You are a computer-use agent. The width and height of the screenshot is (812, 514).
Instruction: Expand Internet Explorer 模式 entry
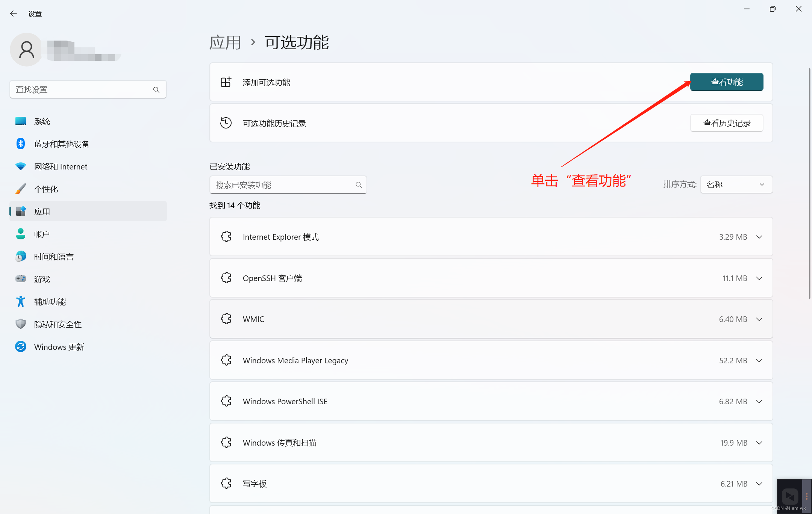coord(759,237)
